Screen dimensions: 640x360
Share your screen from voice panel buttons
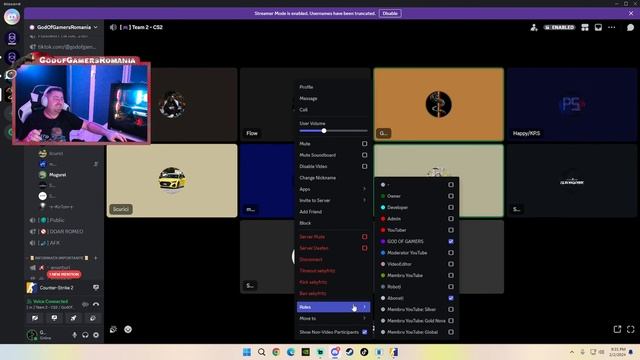click(54, 318)
